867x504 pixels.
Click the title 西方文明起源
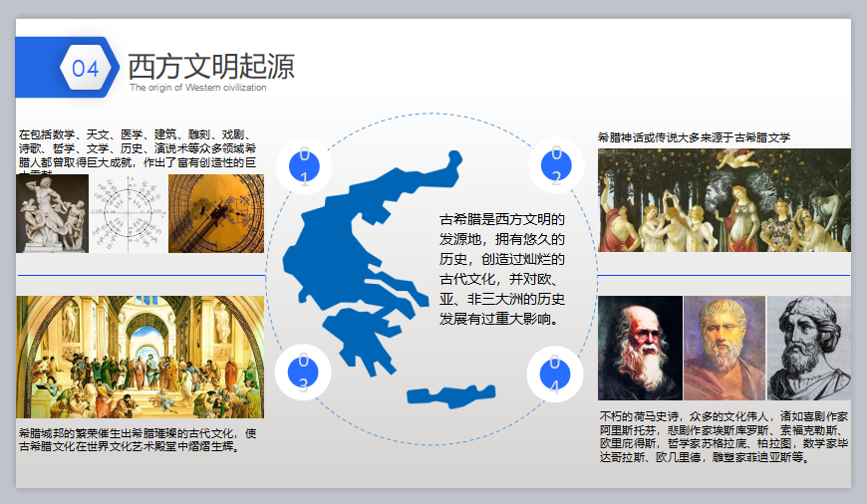tap(211, 67)
